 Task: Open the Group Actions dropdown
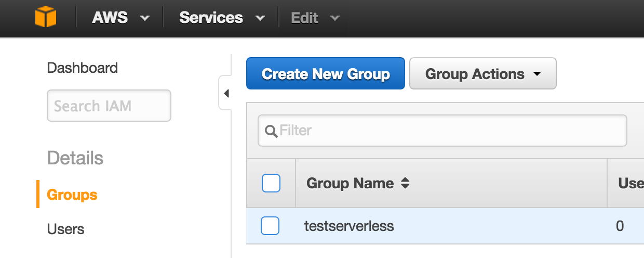[483, 74]
